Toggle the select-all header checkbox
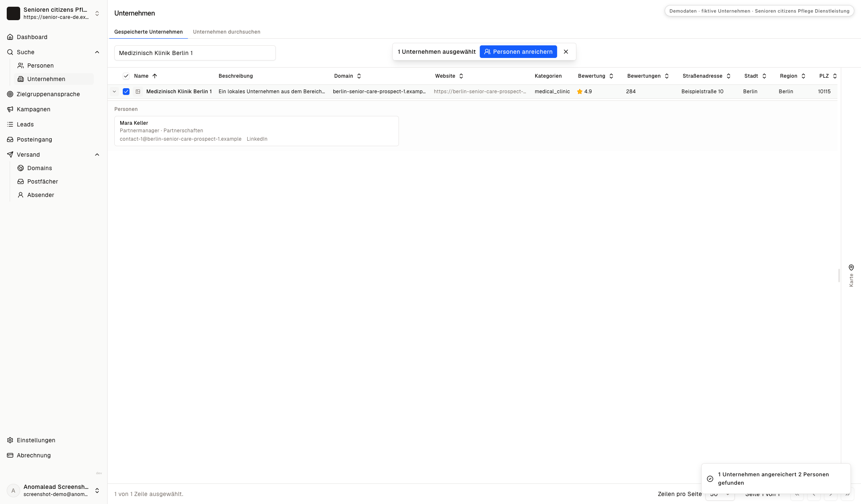 pyautogui.click(x=126, y=76)
